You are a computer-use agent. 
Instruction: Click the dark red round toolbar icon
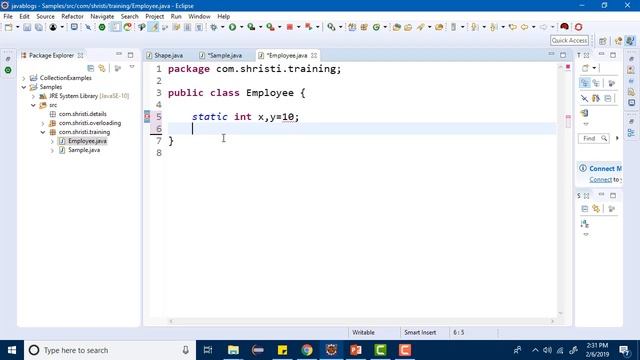[564, 27]
